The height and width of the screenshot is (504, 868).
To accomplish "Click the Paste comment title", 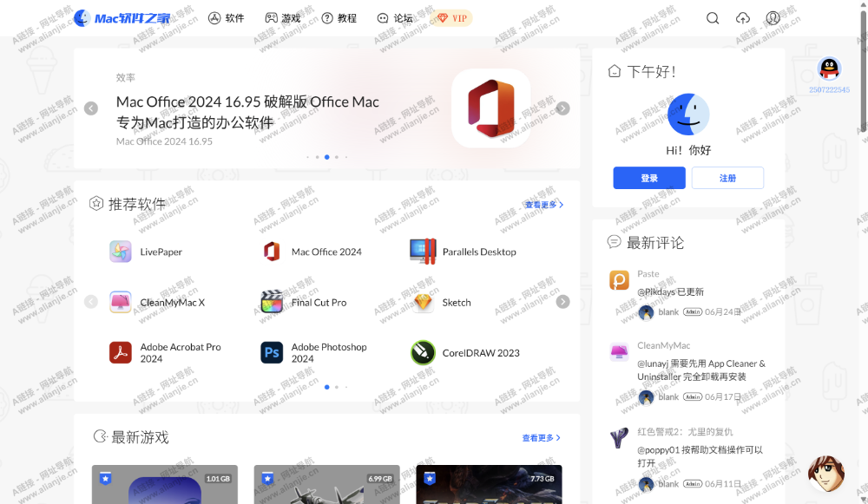I will (x=648, y=274).
